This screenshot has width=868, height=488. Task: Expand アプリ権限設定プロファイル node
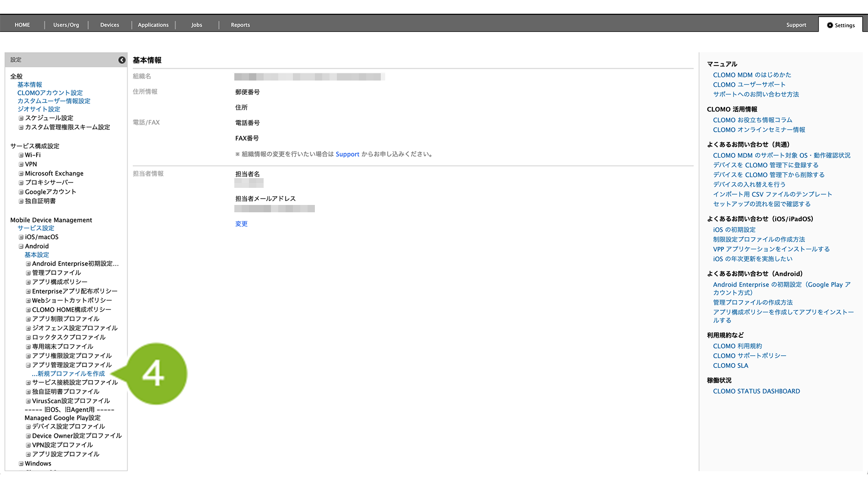(28, 356)
